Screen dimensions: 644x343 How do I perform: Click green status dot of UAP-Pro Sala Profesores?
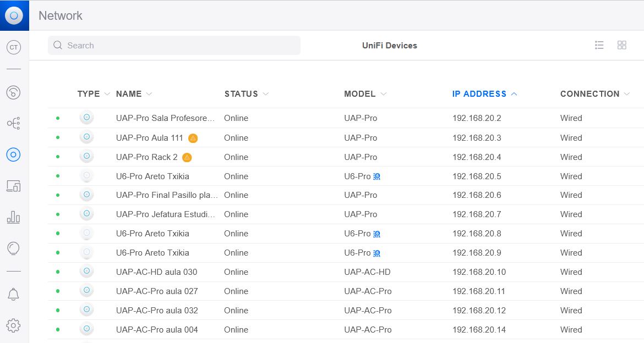coord(58,118)
